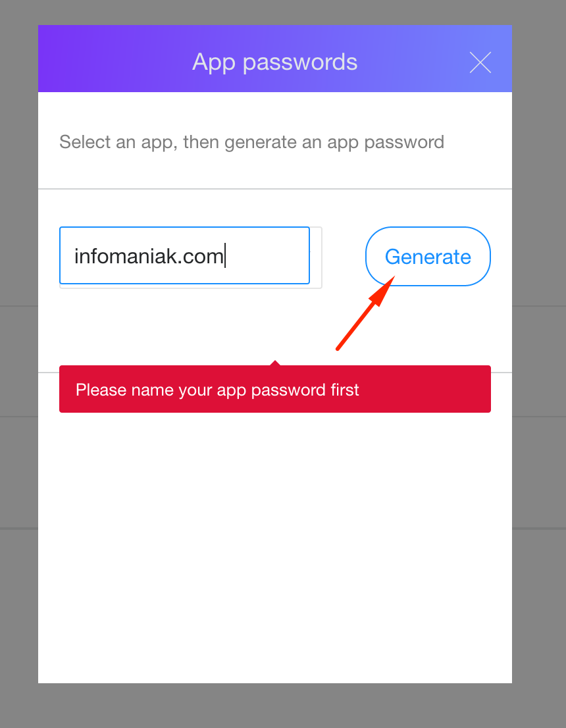Click the grey box edge beside input field
Screen dimensions: 566x728
pyautogui.click(x=317, y=257)
